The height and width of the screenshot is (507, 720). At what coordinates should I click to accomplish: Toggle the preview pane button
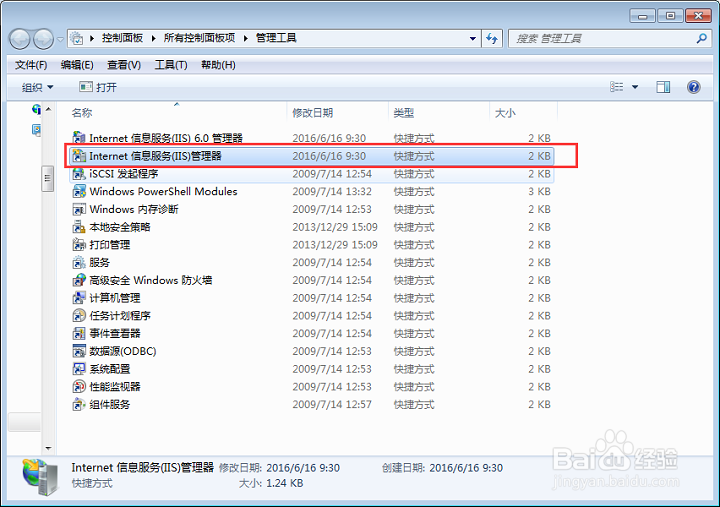pyautogui.click(x=663, y=87)
